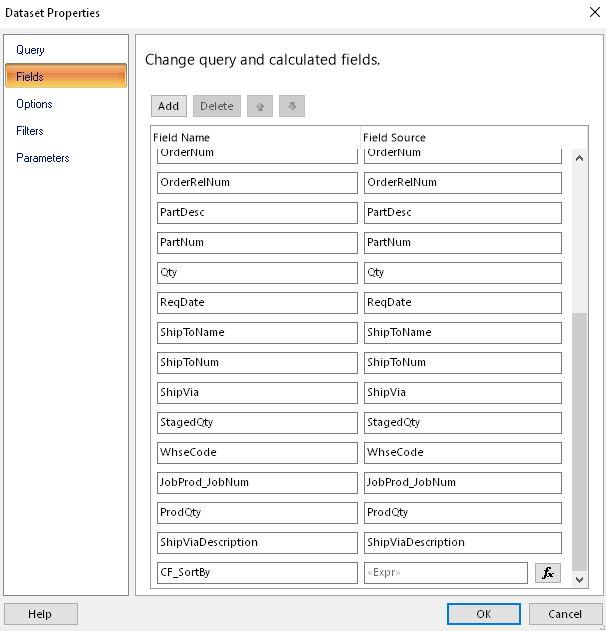Edit the OrderRelNum field source
The image size is (606, 631).
463,183
